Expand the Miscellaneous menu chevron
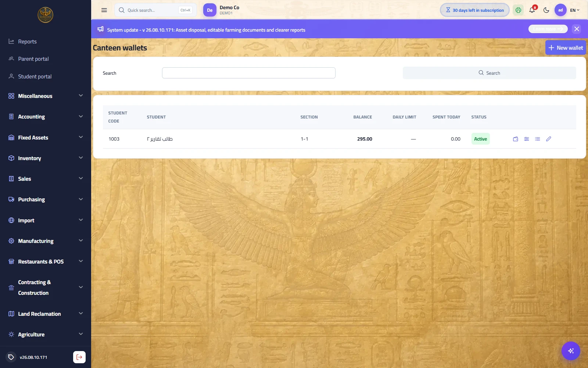 click(x=81, y=96)
